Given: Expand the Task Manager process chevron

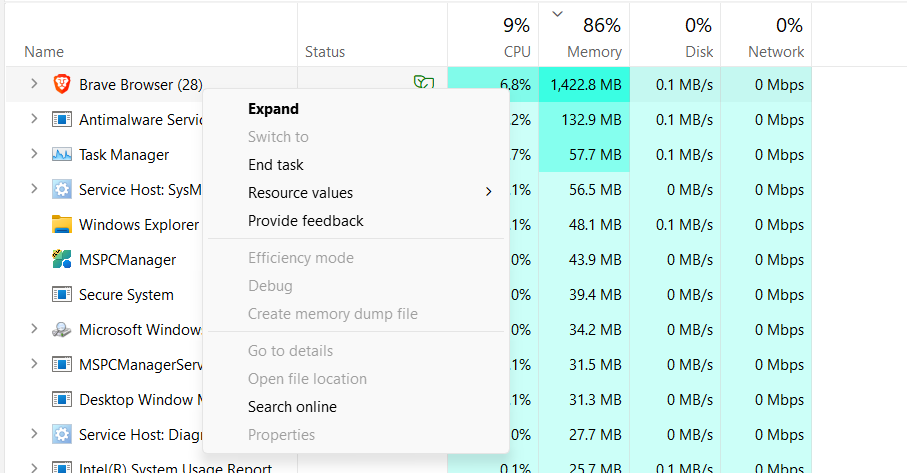Looking at the screenshot, I should tap(33, 154).
